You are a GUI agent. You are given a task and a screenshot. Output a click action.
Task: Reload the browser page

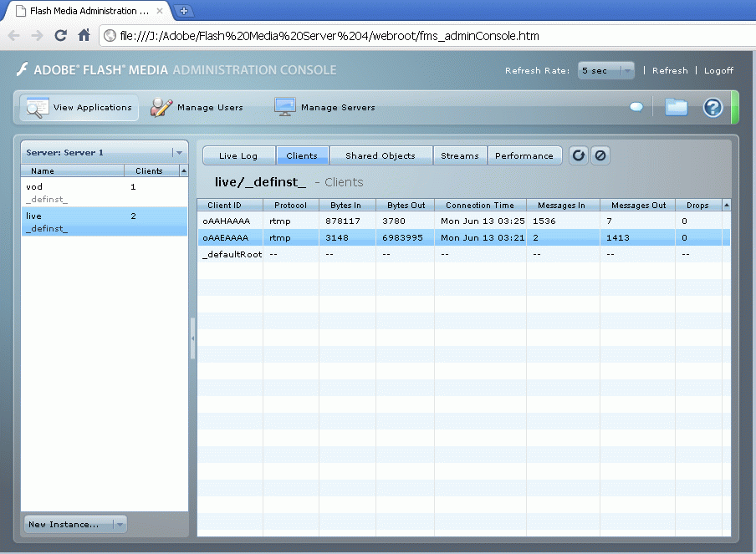click(x=61, y=35)
